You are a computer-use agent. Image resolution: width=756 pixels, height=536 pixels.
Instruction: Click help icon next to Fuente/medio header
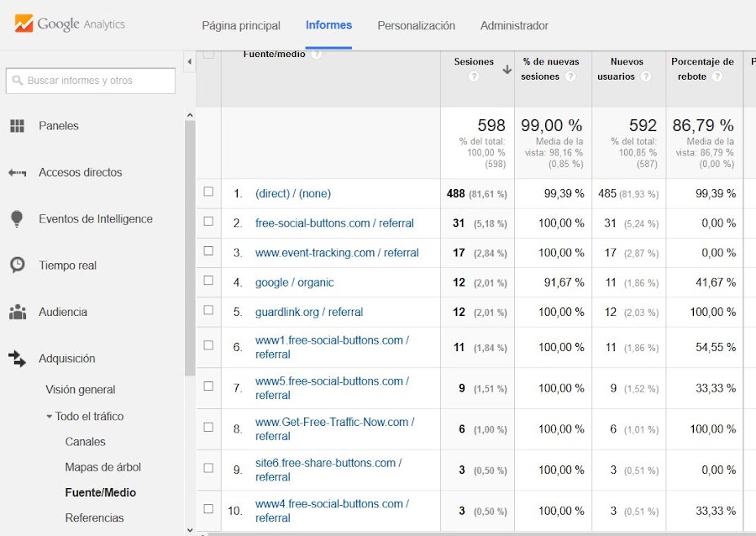[317, 54]
